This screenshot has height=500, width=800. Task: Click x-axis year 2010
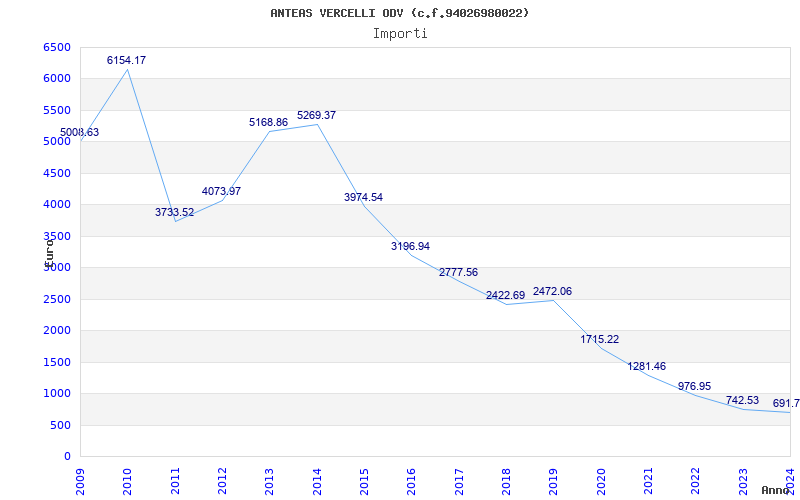128,481
